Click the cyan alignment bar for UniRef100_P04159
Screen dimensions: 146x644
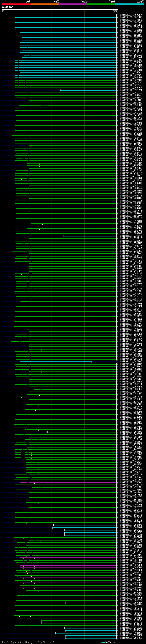86,633
